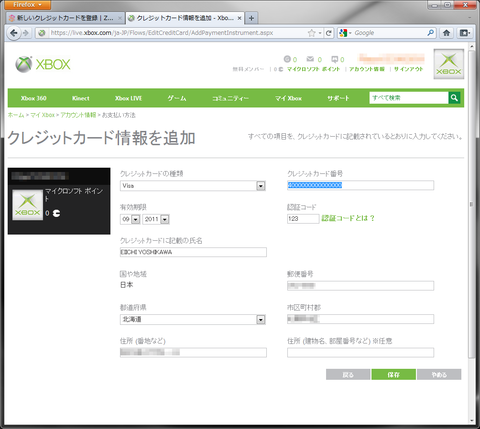The image size is (480, 429).
Task: Click the scrollbar down arrow
Action: pyautogui.click(x=471, y=421)
